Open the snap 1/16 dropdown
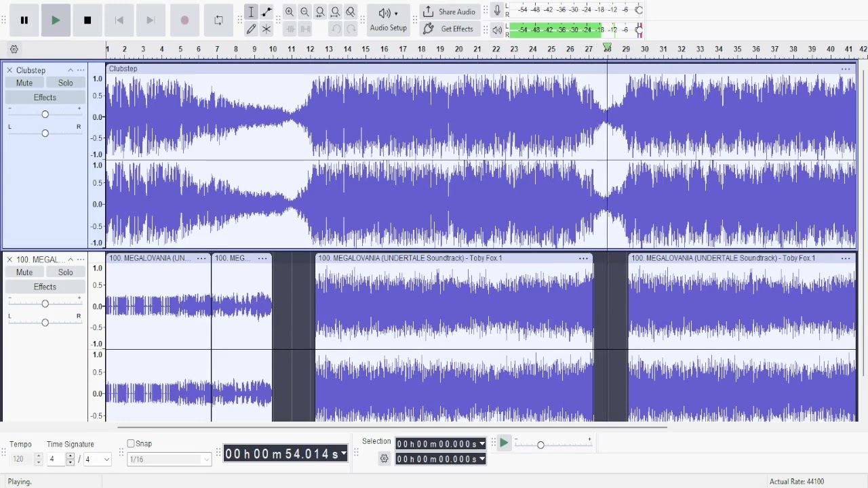The width and height of the screenshot is (868, 488). click(x=170, y=460)
